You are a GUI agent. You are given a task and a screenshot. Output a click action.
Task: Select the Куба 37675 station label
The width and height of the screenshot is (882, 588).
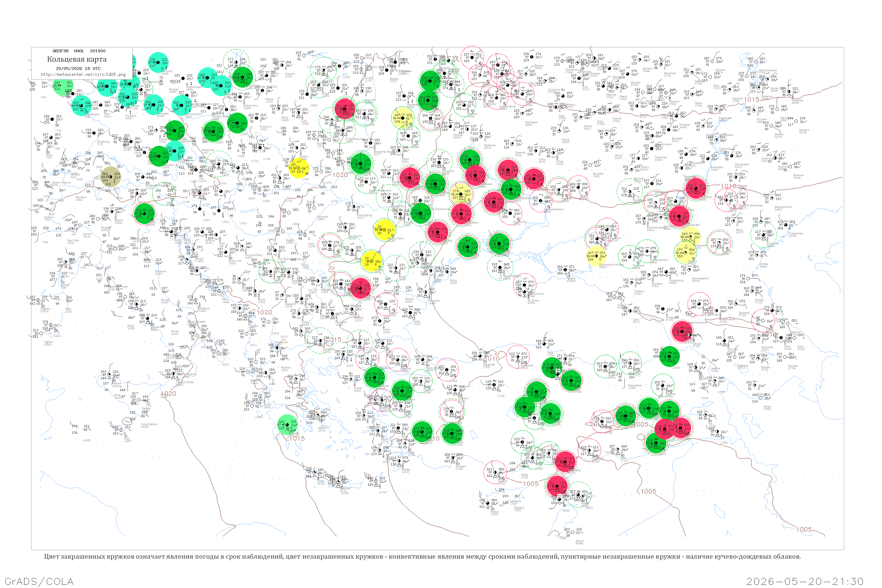801,348
